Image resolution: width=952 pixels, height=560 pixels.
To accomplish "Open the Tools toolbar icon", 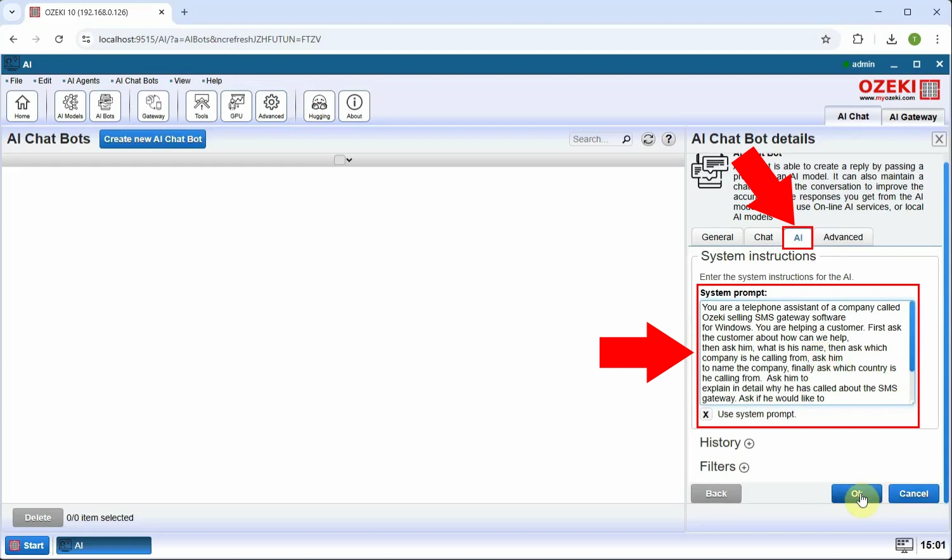I will pos(202,106).
